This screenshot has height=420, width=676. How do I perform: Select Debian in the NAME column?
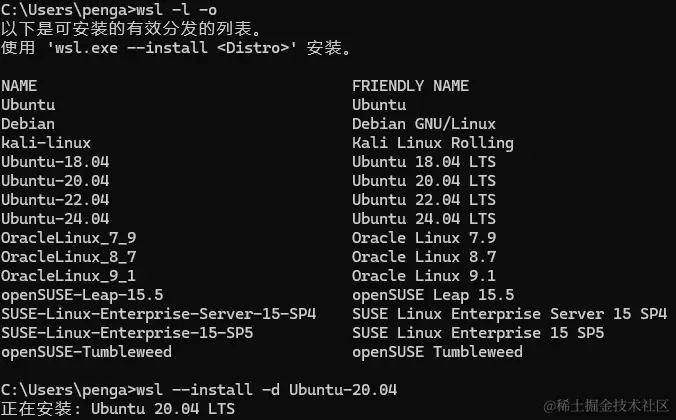[28, 124]
